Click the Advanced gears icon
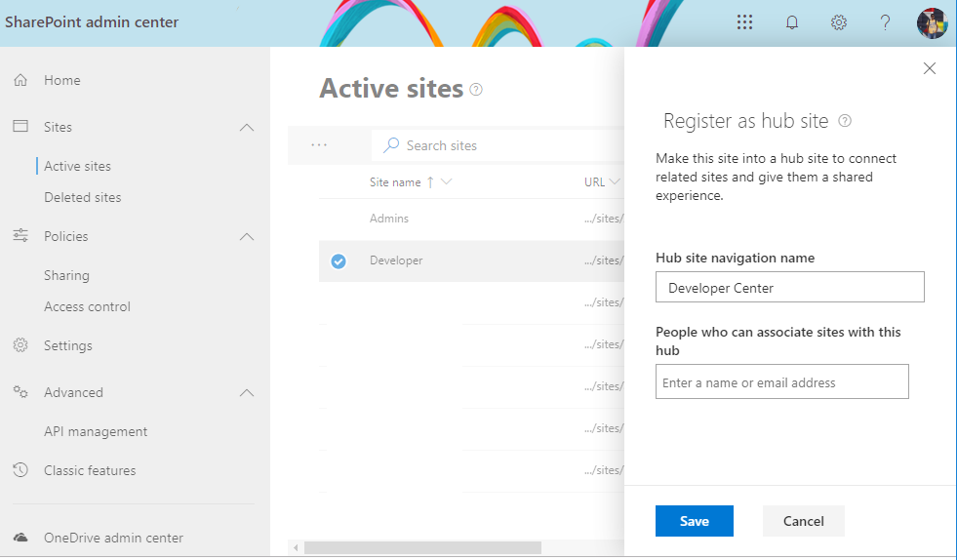 coord(20,391)
